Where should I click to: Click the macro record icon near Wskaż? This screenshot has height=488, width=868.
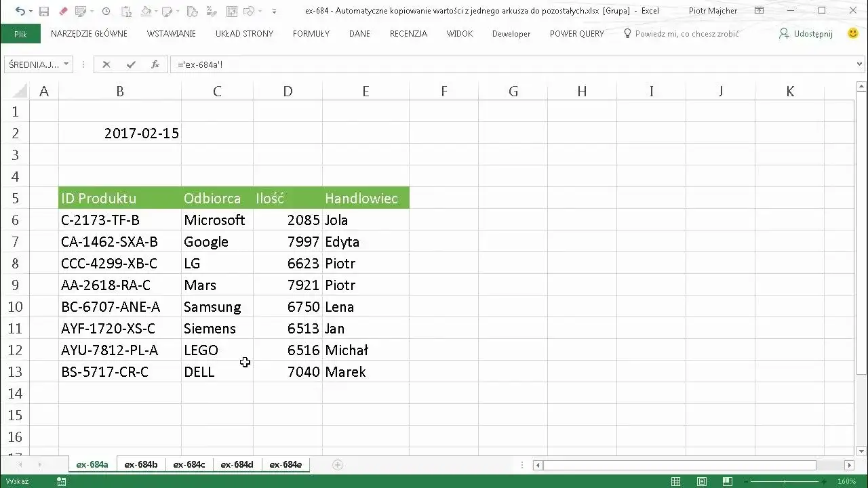point(61,481)
